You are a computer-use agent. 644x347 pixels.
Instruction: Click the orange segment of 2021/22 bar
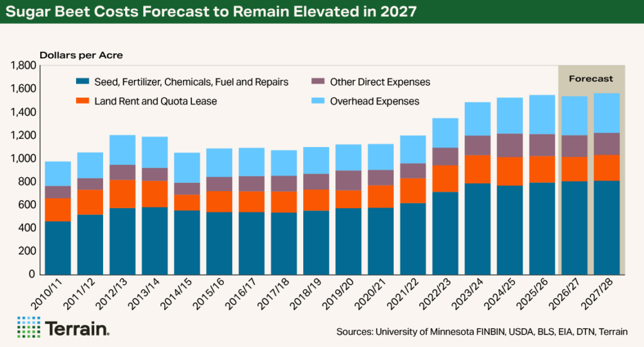pos(413,190)
